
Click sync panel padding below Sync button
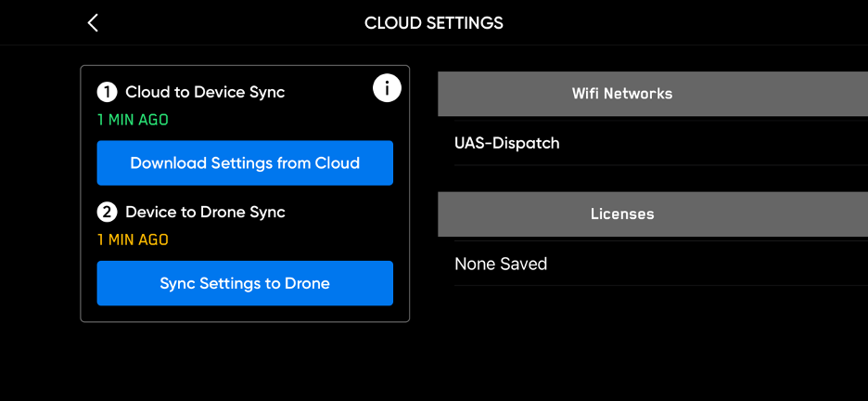245,314
